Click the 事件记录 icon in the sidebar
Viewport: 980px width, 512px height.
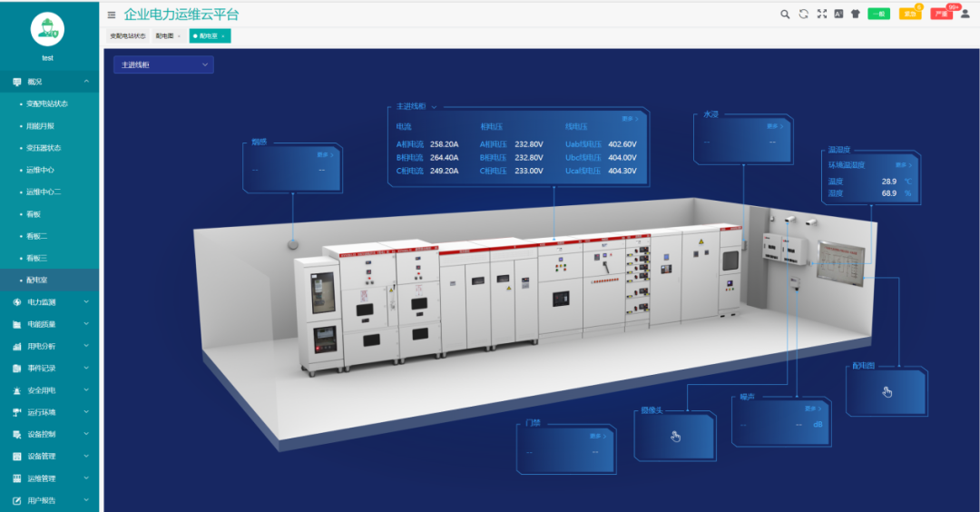[17, 369]
